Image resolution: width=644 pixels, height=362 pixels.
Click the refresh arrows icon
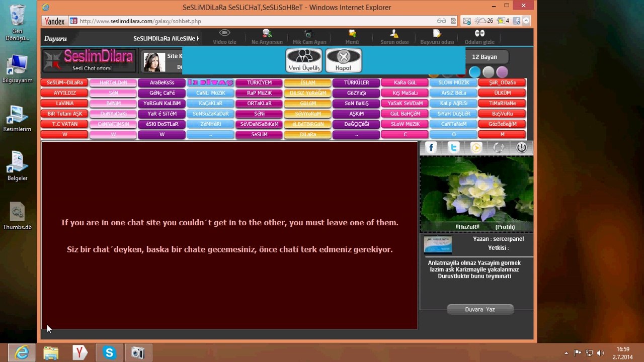[x=499, y=147]
